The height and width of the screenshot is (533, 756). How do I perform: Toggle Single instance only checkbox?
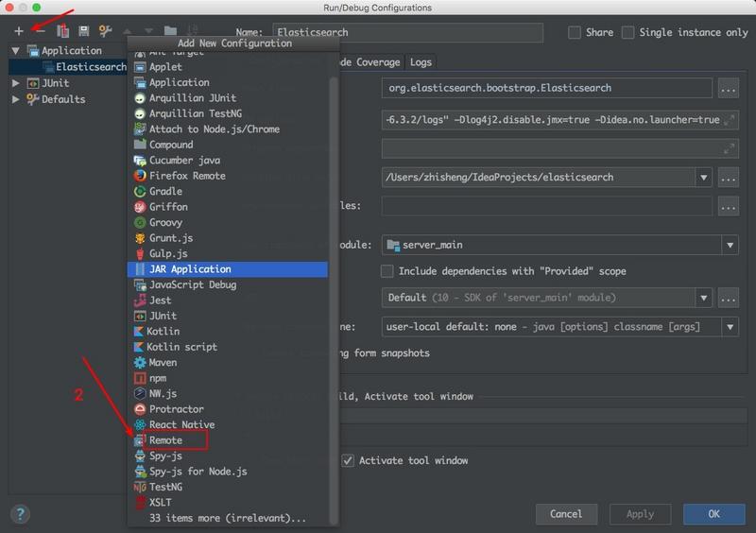tap(627, 32)
